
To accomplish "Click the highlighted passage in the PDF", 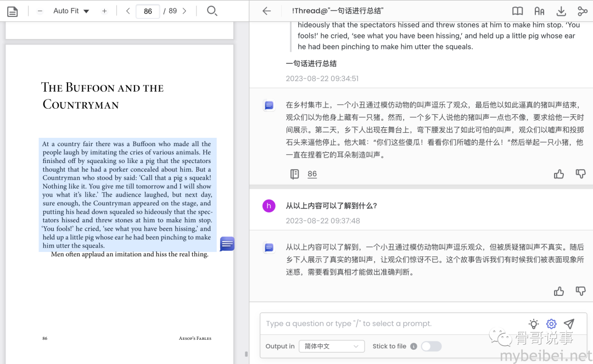I will click(x=128, y=195).
